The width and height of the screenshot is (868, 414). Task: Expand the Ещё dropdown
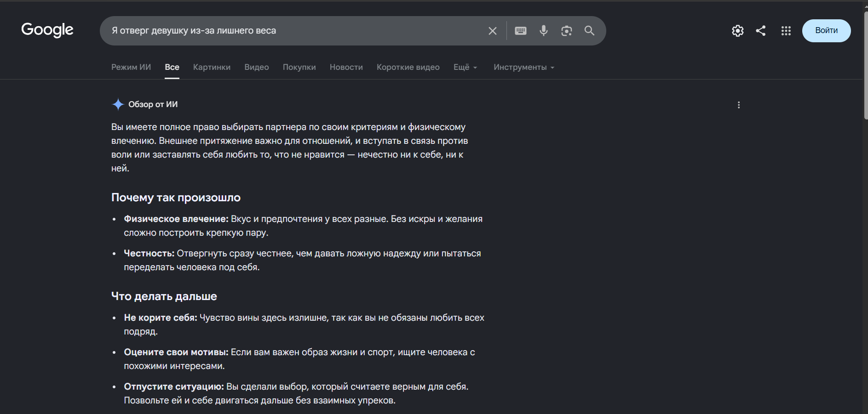466,67
